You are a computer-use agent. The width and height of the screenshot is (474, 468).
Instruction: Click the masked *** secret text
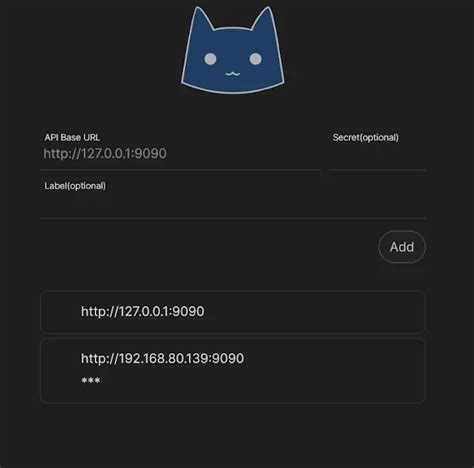click(x=91, y=381)
